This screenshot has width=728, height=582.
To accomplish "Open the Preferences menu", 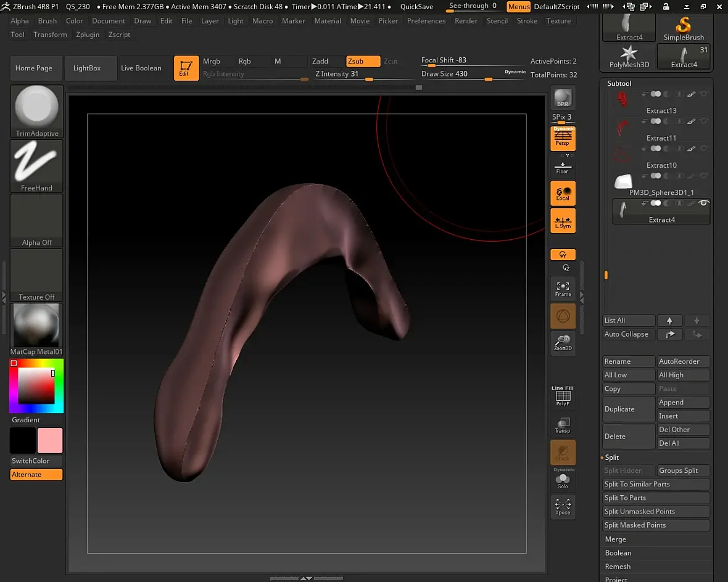I will (x=426, y=21).
